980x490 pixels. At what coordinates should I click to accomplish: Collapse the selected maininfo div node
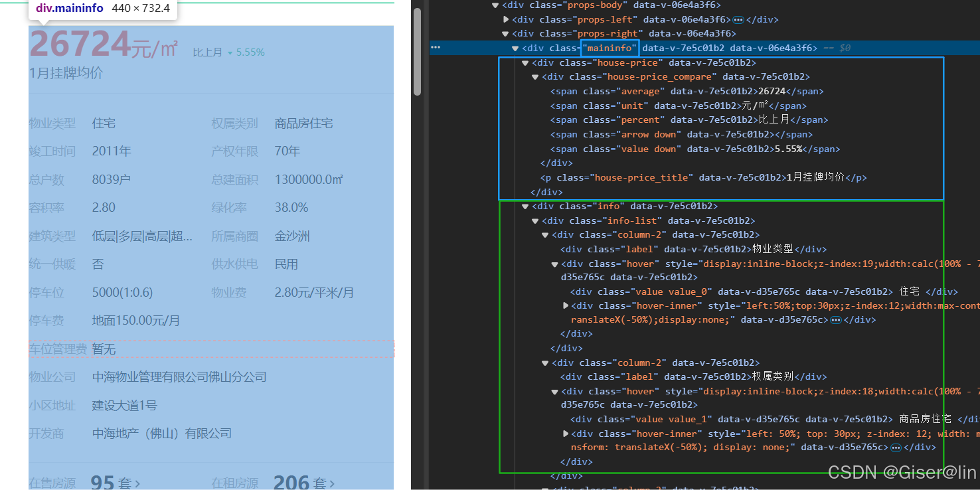(515, 48)
